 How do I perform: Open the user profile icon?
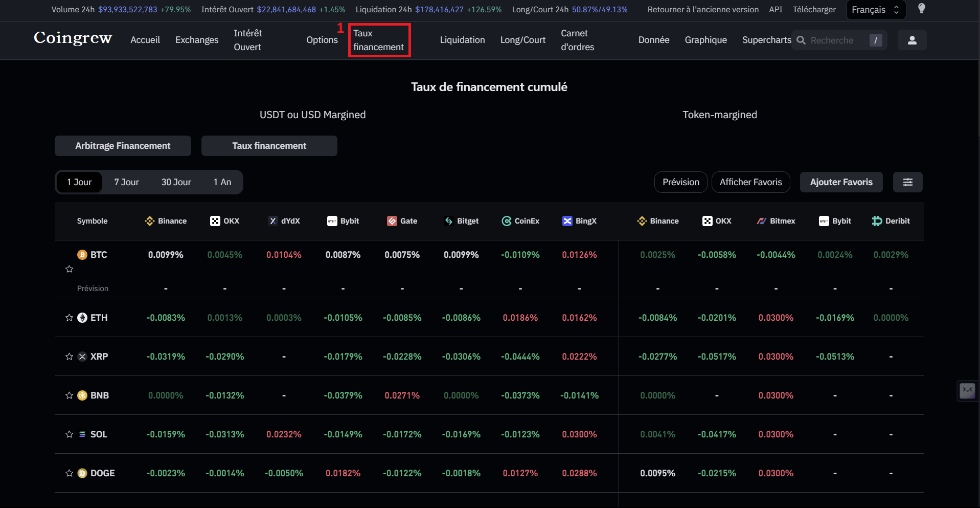(x=912, y=40)
